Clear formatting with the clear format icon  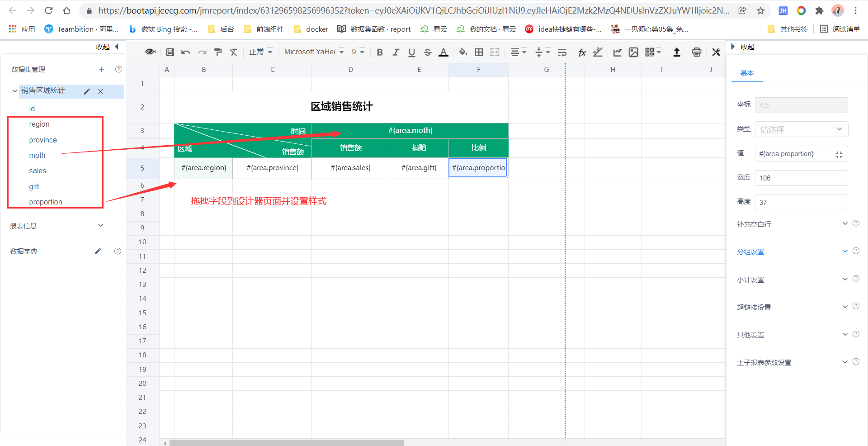[x=234, y=52]
